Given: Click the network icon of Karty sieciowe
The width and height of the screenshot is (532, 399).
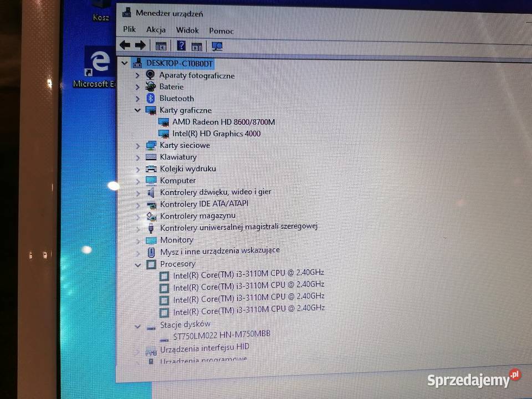Looking at the screenshot, I should click(151, 145).
